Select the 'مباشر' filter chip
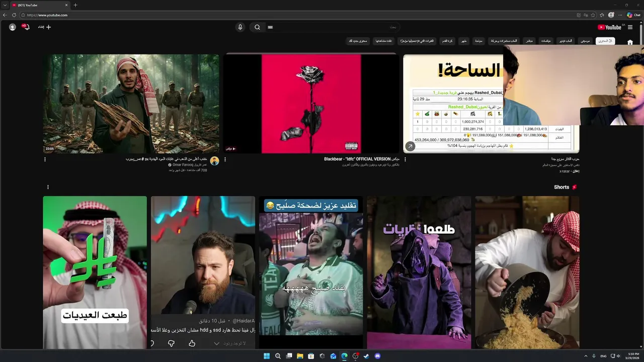 (x=529, y=41)
